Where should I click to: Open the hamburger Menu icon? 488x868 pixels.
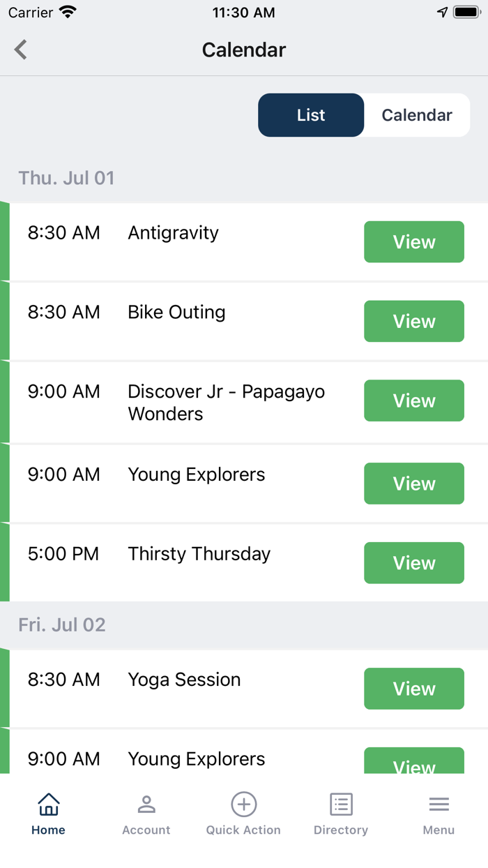tap(439, 805)
